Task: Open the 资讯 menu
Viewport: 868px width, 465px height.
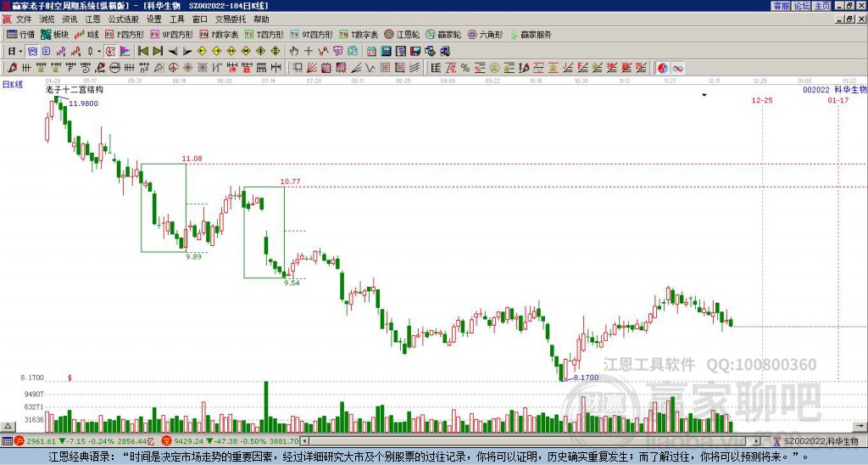Action: click(x=70, y=20)
